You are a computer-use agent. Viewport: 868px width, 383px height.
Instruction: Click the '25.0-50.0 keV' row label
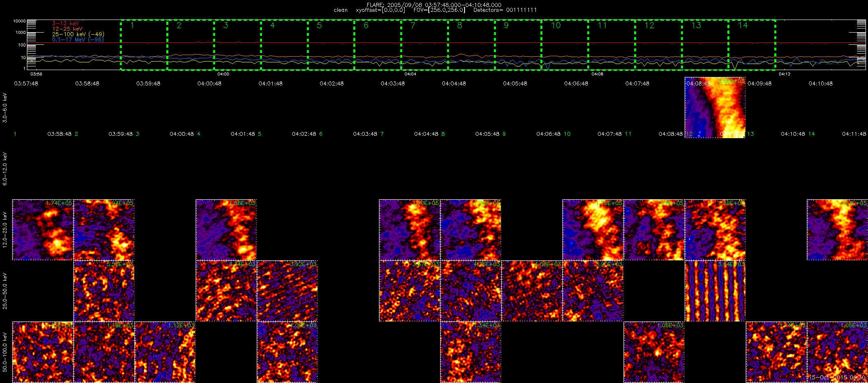pos(5,291)
